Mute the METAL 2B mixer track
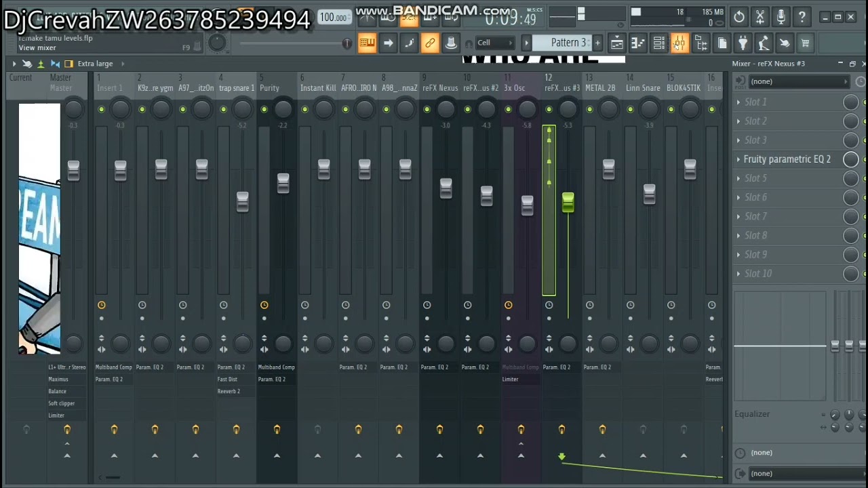The height and width of the screenshot is (488, 868). (x=590, y=109)
